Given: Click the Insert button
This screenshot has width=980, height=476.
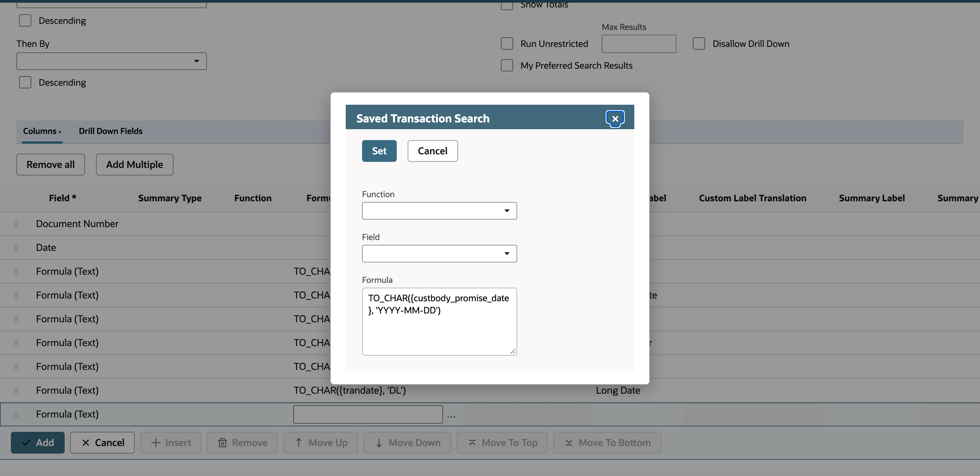Looking at the screenshot, I should tap(171, 443).
